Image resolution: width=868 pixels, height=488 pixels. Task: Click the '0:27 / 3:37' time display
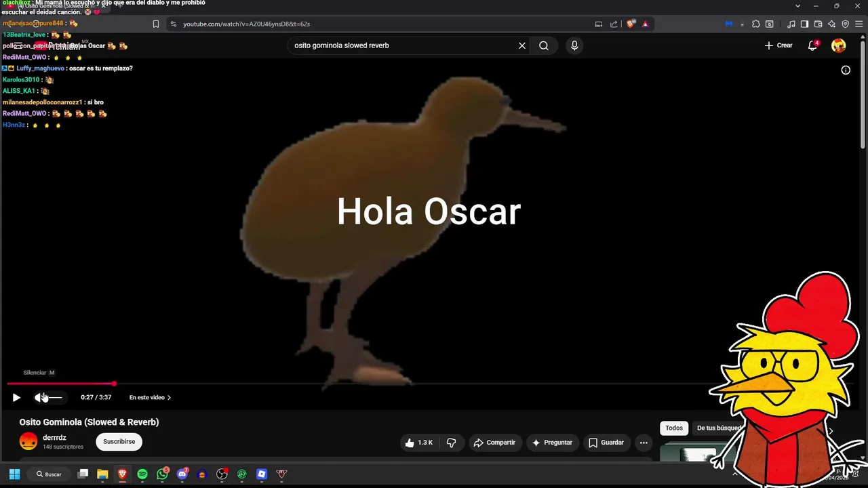96,398
